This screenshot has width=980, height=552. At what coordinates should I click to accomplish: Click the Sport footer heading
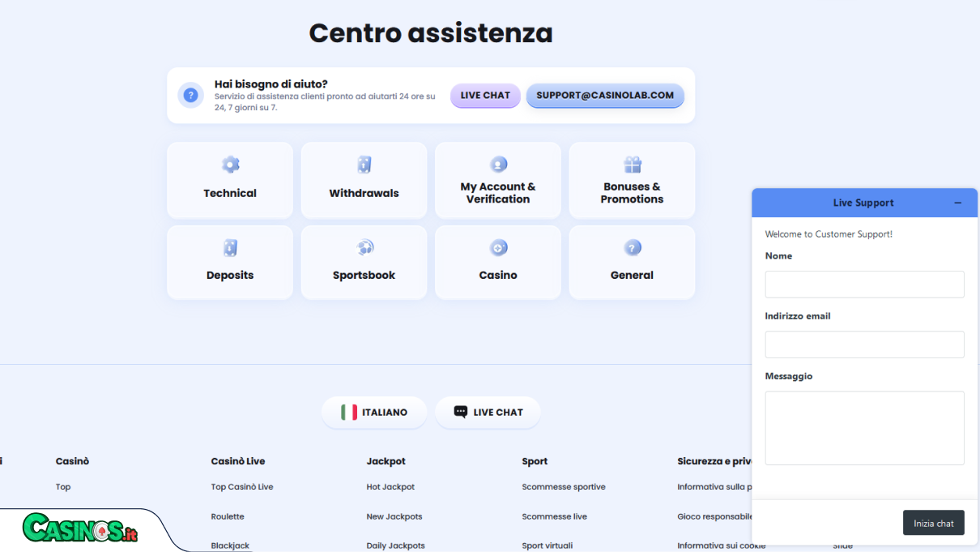coord(535,461)
